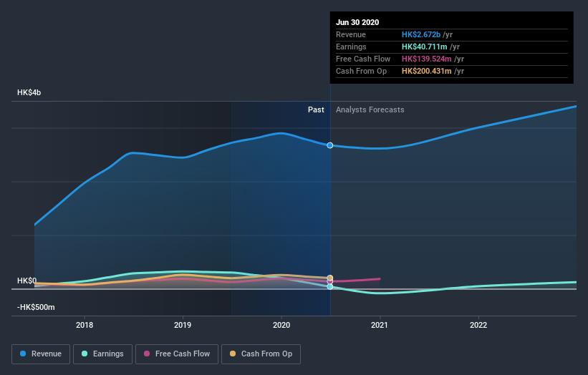Screen dimensions: 588x375
Task: Click the 2019 x-axis label
Action: tap(183, 325)
